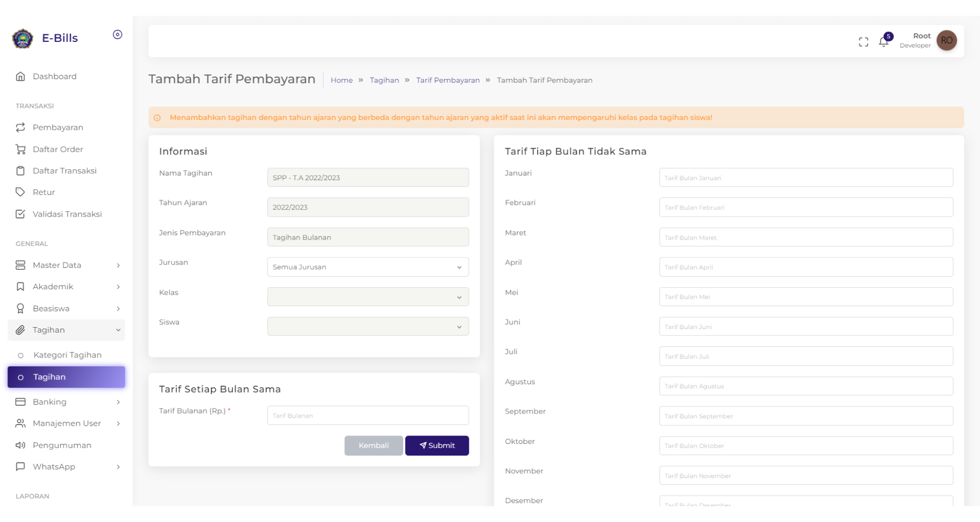Open the notifications bell icon

884,41
